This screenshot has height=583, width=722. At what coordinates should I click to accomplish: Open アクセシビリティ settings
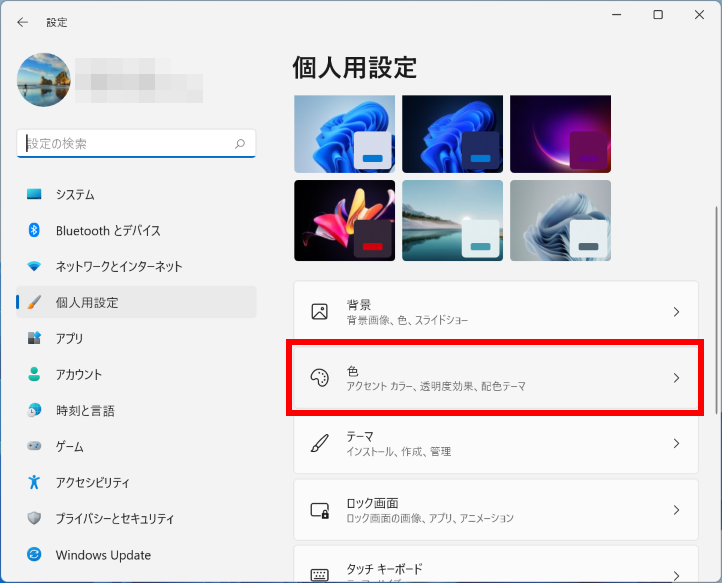pos(136,482)
